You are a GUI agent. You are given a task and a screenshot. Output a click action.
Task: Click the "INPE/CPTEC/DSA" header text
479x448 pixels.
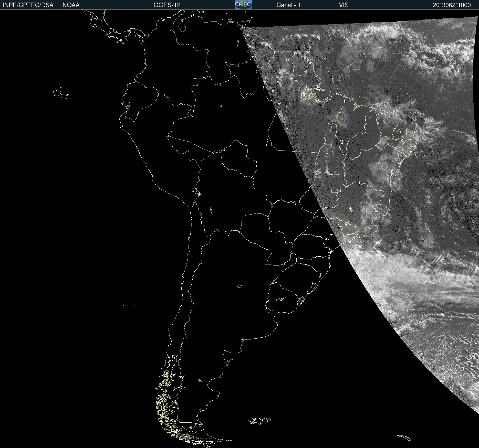(x=28, y=5)
